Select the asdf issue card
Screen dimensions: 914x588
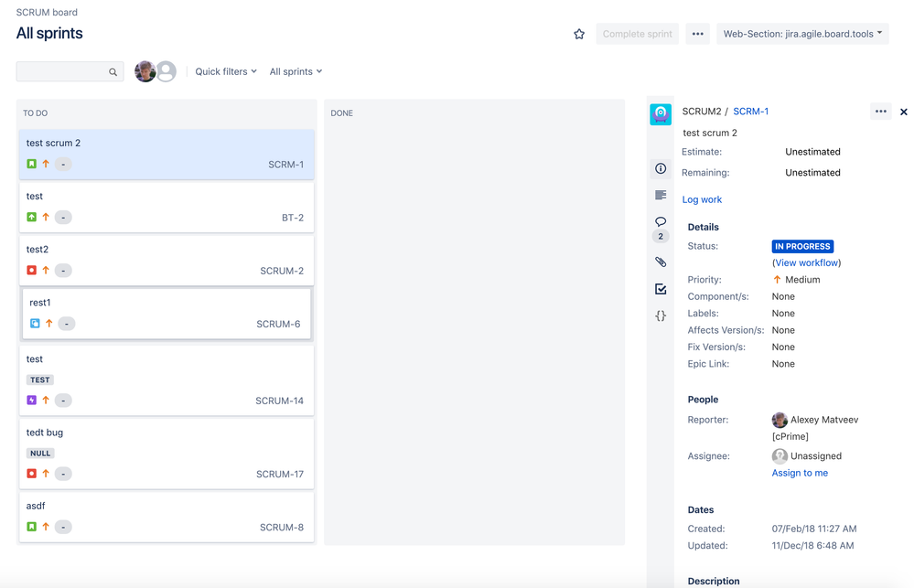(x=167, y=517)
